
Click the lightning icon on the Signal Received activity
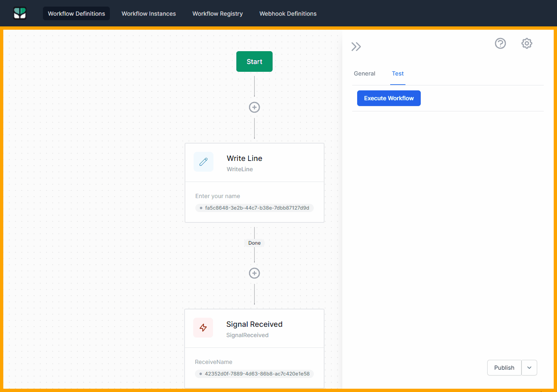pyautogui.click(x=203, y=328)
